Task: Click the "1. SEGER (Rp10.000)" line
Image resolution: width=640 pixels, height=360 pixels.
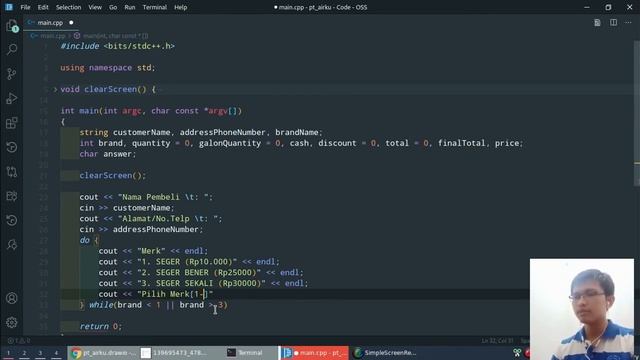Action: pyautogui.click(x=189, y=262)
